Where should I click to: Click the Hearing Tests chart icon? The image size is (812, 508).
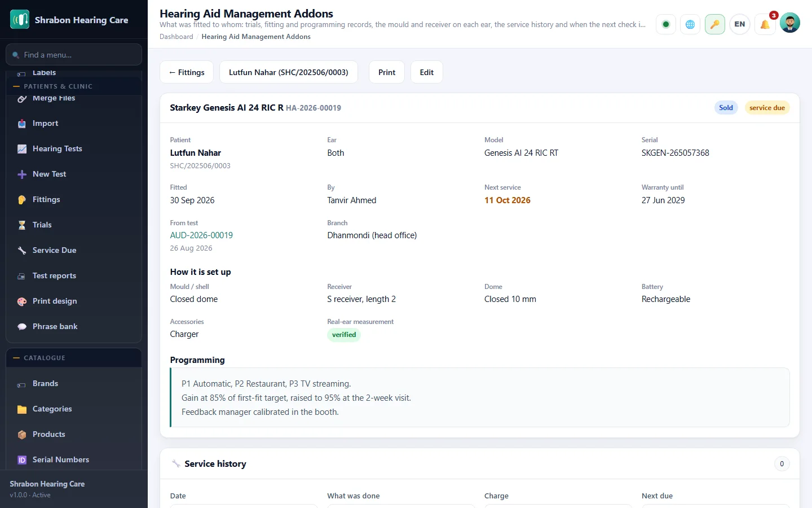tap(22, 149)
